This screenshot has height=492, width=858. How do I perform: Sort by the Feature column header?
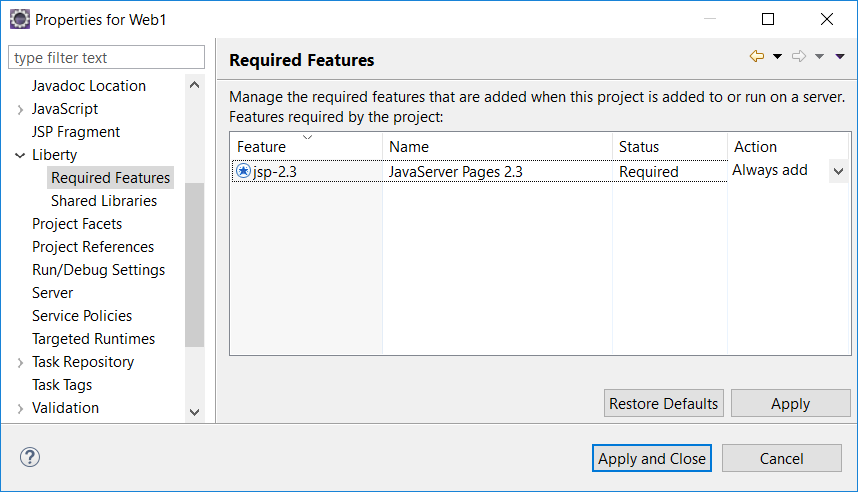click(306, 146)
